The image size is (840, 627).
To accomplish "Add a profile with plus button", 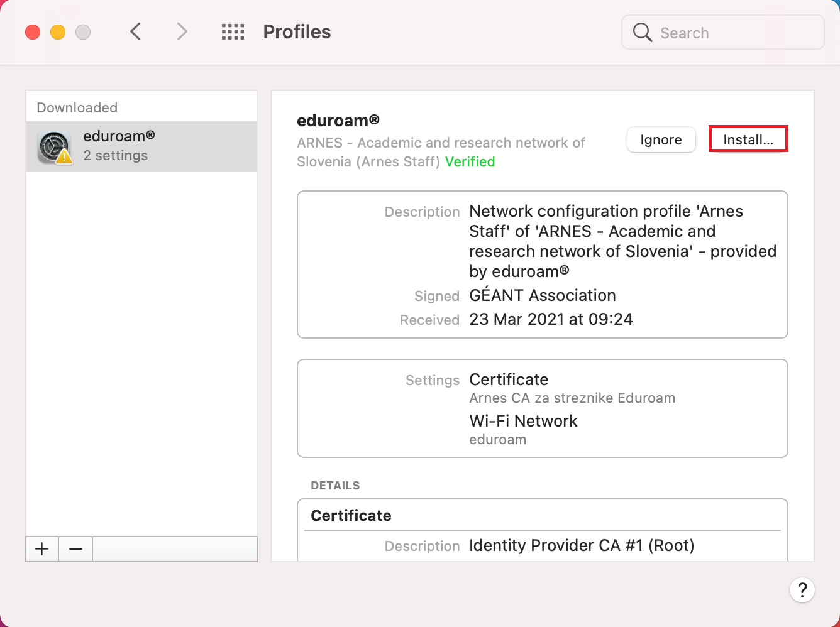I will click(42, 549).
